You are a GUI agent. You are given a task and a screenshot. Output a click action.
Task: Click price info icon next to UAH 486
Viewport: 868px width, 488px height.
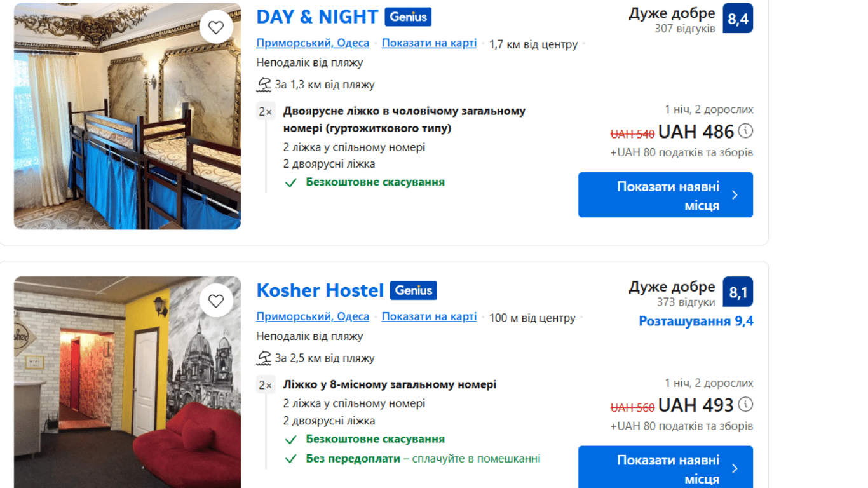tap(746, 132)
